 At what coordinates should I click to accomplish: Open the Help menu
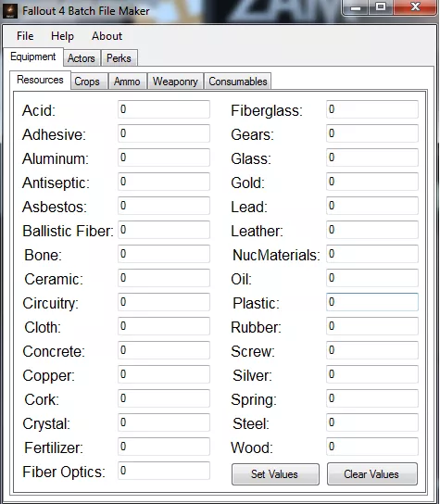click(62, 36)
